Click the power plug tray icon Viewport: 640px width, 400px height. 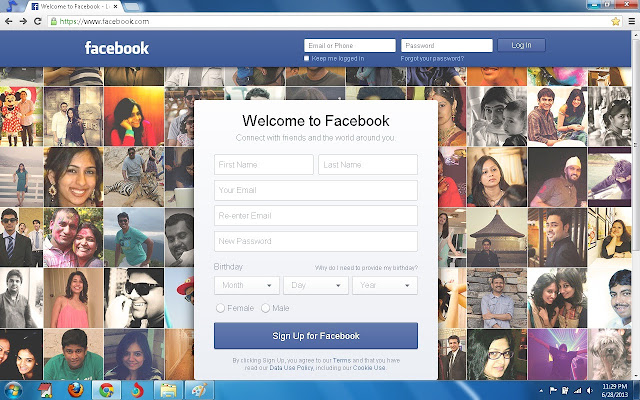pyautogui.click(x=565, y=391)
